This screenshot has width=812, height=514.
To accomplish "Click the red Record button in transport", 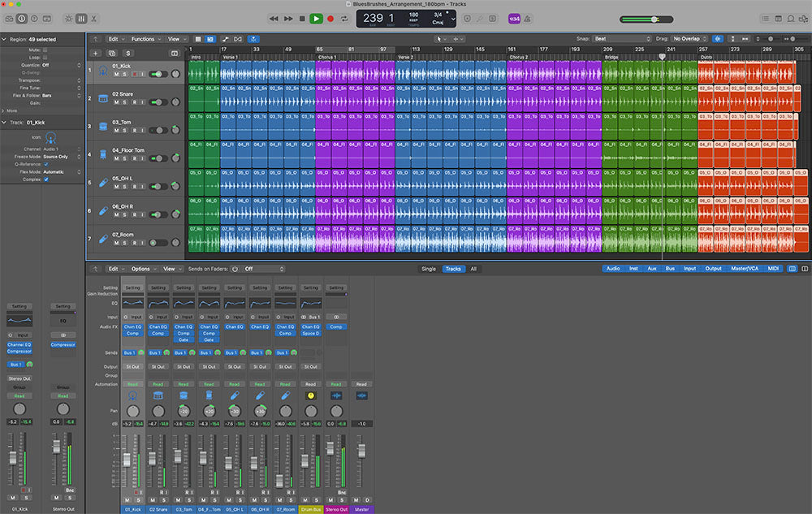I will 330,18.
